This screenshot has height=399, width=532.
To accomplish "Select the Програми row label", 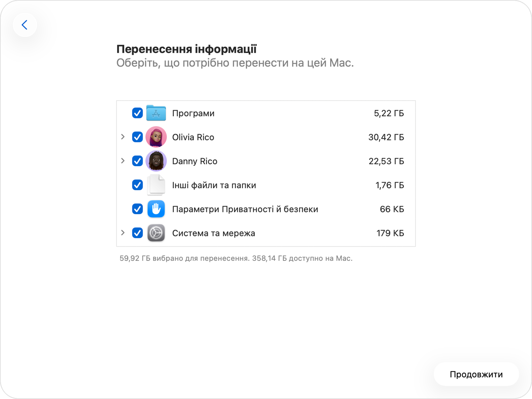I will click(193, 113).
